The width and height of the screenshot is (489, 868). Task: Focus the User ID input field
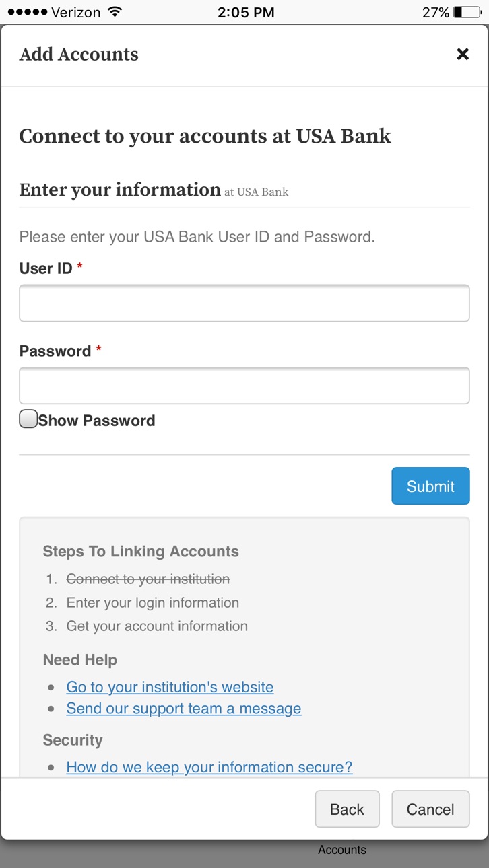[244, 303]
